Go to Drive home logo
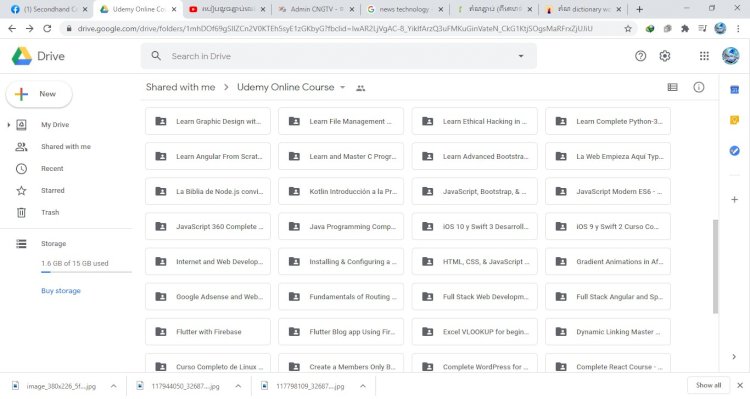Viewport: 750px width, 399px height. (38, 56)
